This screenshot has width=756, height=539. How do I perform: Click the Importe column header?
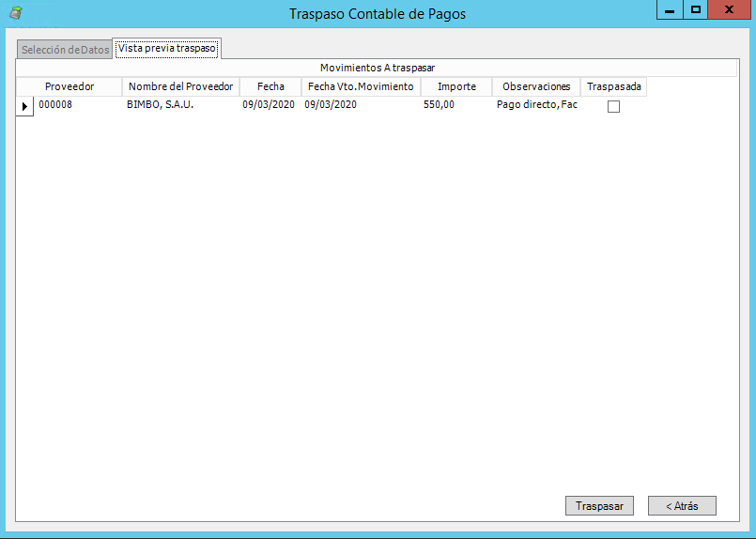pos(456,86)
